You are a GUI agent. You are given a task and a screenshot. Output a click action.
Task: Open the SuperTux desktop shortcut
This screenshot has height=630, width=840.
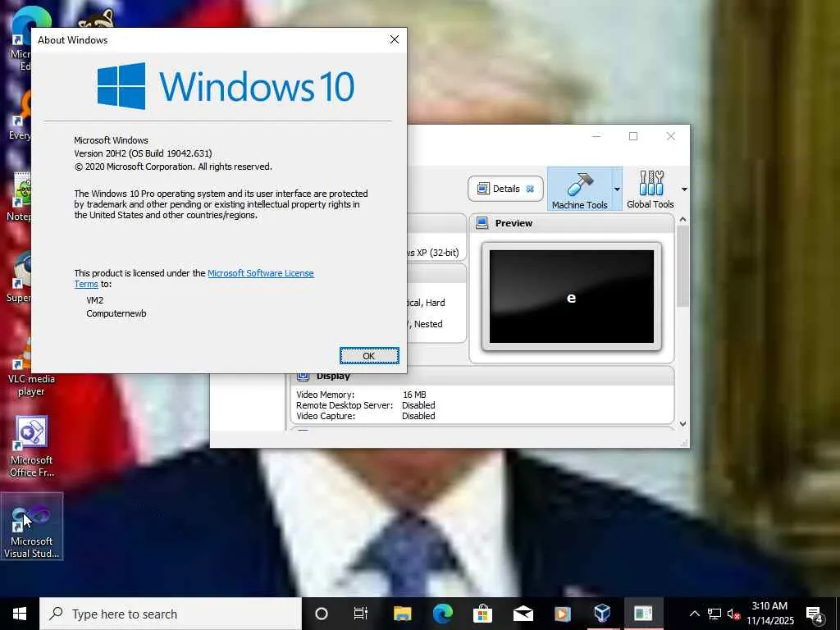tap(21, 277)
